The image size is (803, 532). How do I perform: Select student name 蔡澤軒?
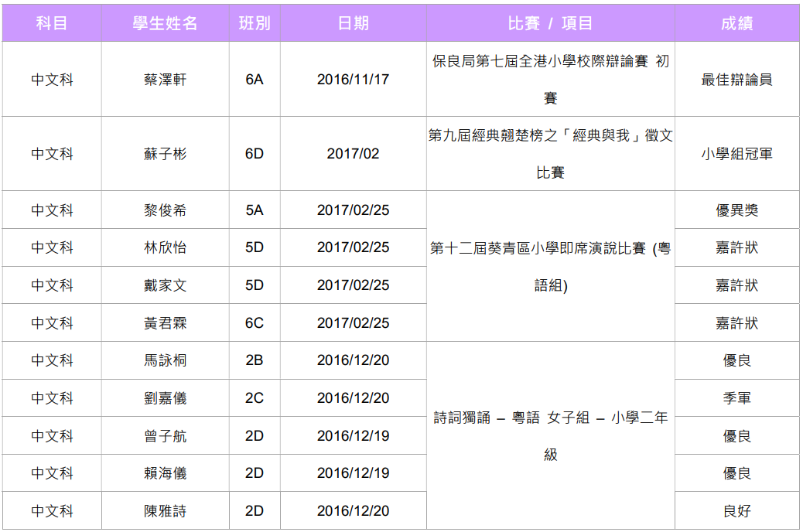(x=165, y=80)
